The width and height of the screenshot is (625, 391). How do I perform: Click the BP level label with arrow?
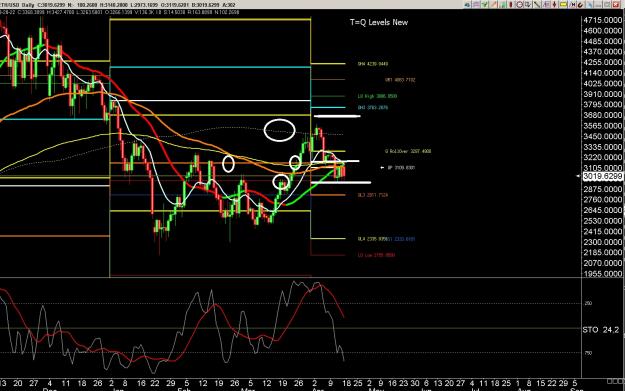[398, 168]
